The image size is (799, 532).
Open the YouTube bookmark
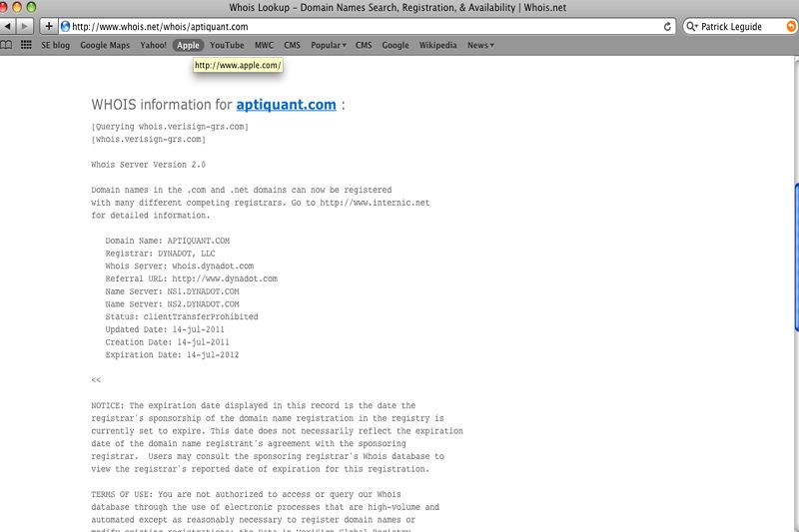point(227,45)
